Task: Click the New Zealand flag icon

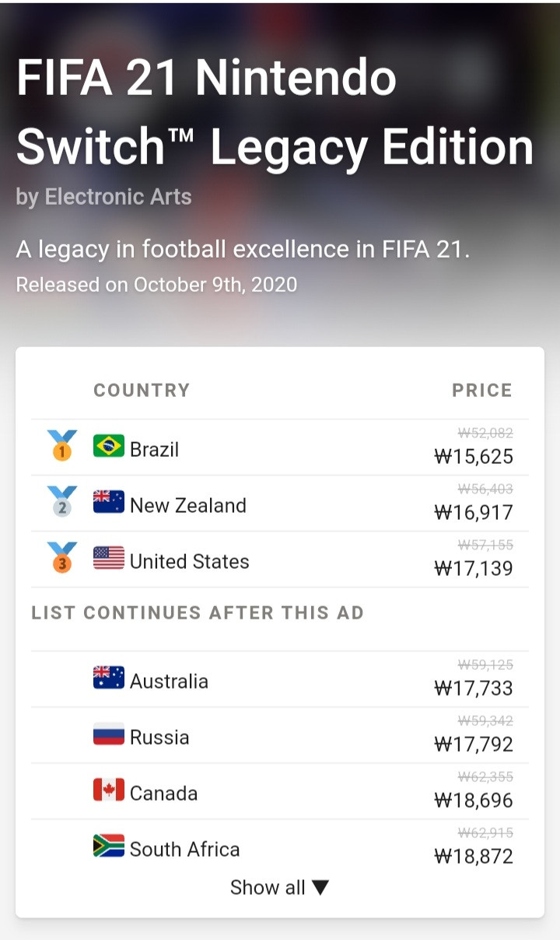Action: [109, 503]
